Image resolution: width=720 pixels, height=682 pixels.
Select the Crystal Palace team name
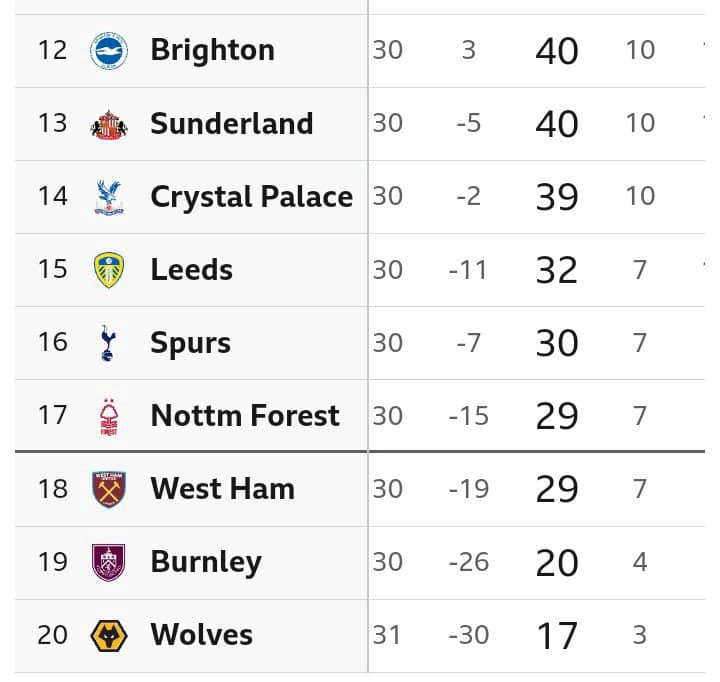(251, 196)
